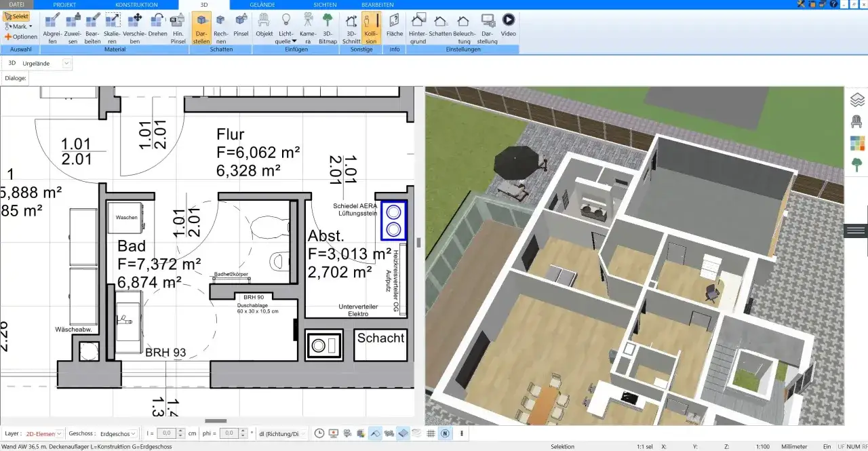This screenshot has width=868, height=451.
Task: Open the furniture chair catalog in sidebar
Action: click(x=858, y=122)
